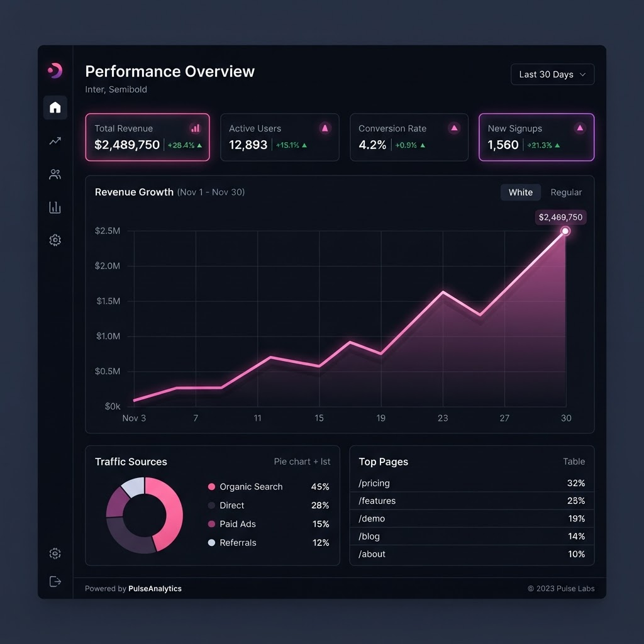This screenshot has width=644, height=644.
Task: Click the PulseAnalytics logo in sidebar
Action: [x=55, y=70]
